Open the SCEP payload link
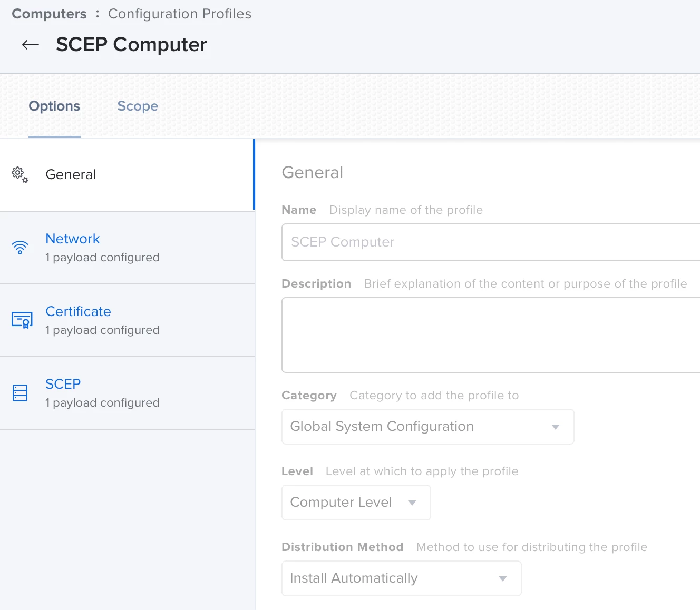 click(x=63, y=384)
